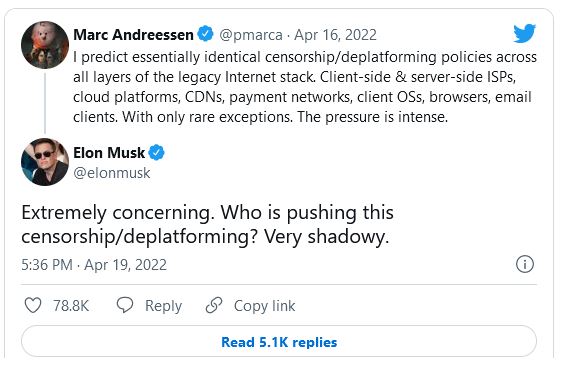573x367 pixels.
Task: Click the 78.8K likes count
Action: click(x=71, y=306)
